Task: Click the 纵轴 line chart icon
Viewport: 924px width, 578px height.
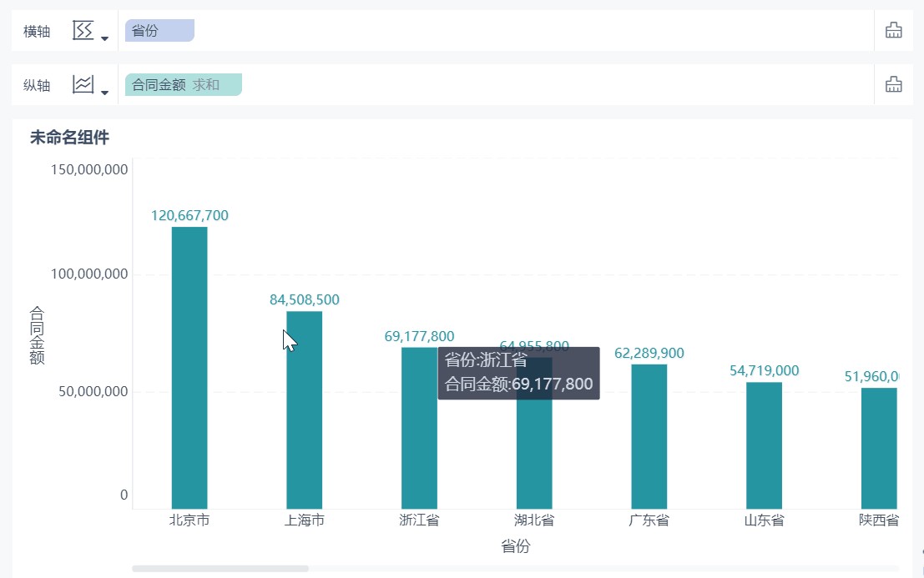Action: [x=83, y=85]
